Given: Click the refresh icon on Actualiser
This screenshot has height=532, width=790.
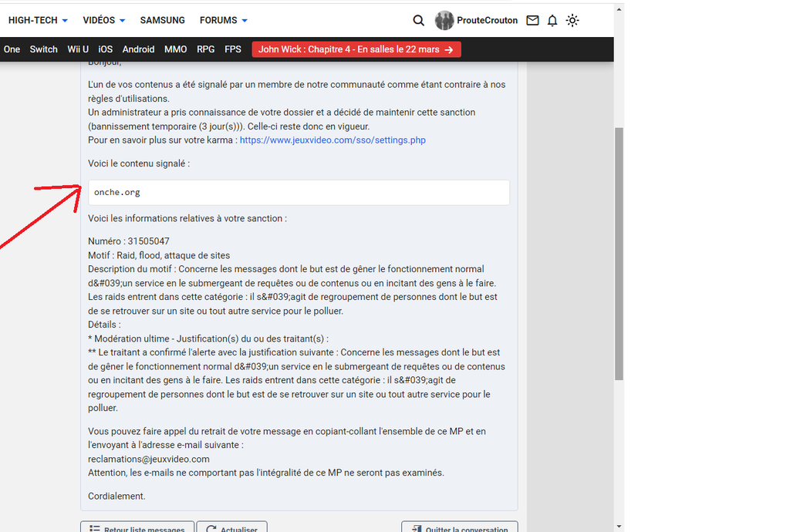Looking at the screenshot, I should [211, 529].
